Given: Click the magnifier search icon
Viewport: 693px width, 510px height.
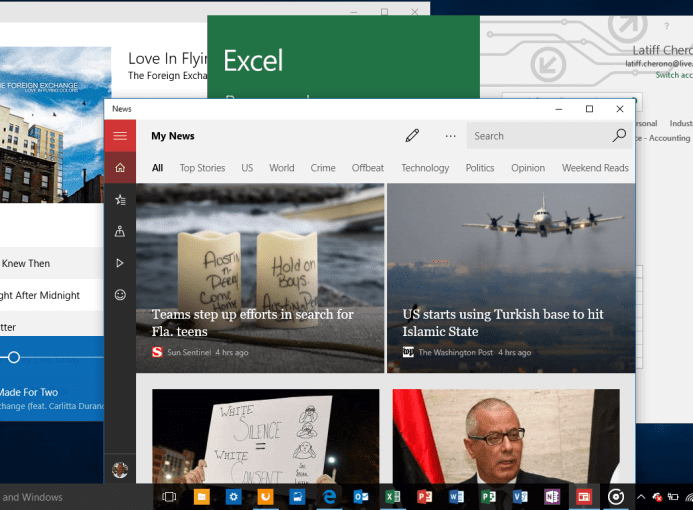Looking at the screenshot, I should tap(619, 135).
